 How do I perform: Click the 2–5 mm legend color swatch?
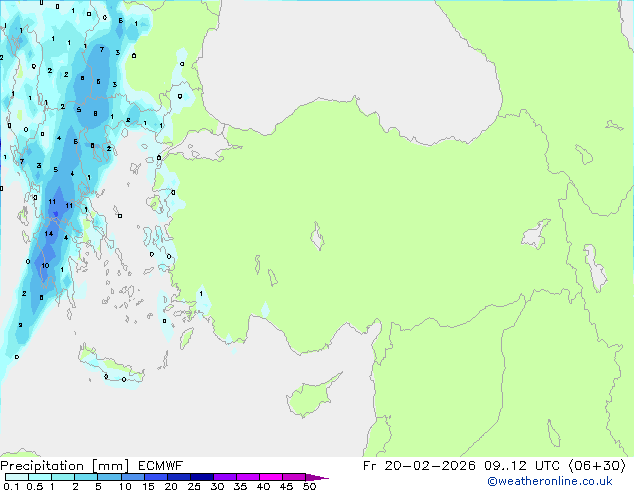pos(86,477)
